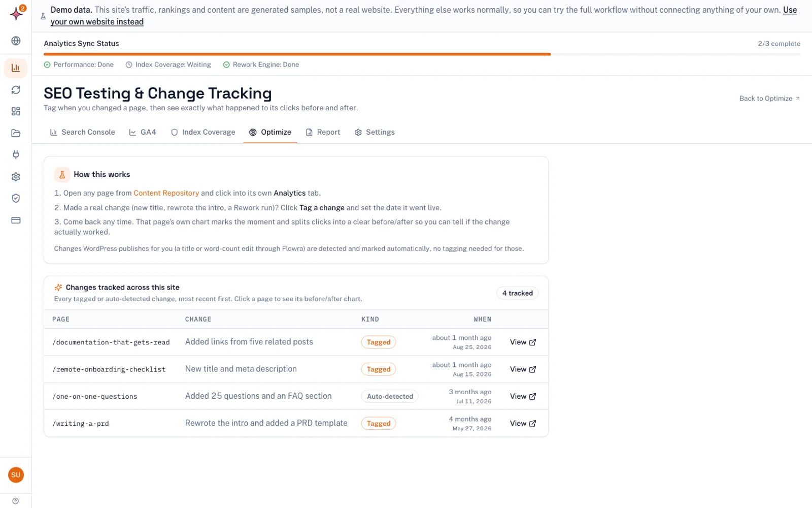Open the folder sidebar icon
Viewport: 812px width, 508px height.
[16, 133]
